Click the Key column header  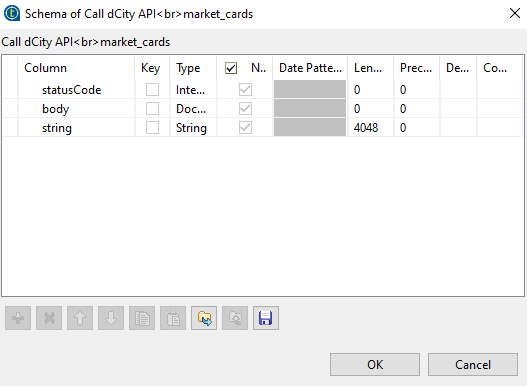(152, 68)
